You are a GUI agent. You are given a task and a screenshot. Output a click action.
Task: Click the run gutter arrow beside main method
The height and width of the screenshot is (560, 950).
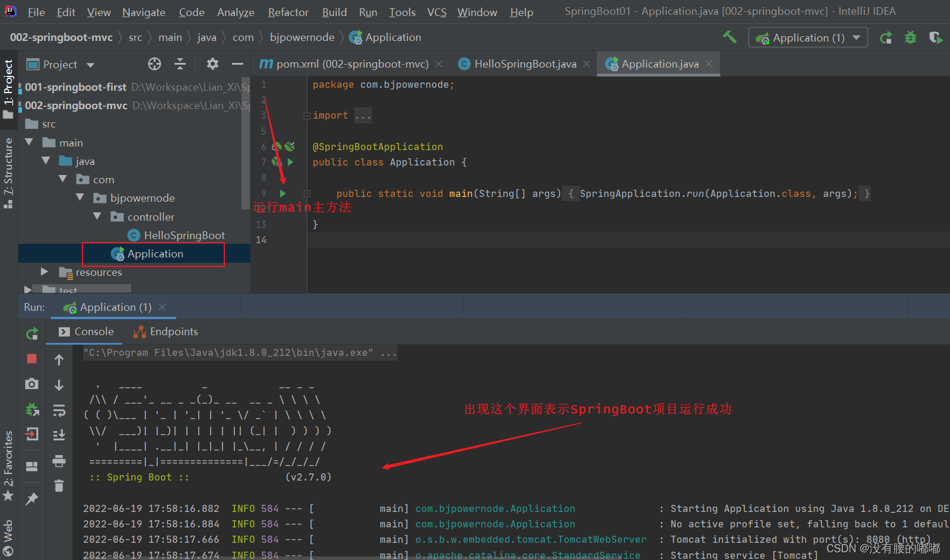283,193
